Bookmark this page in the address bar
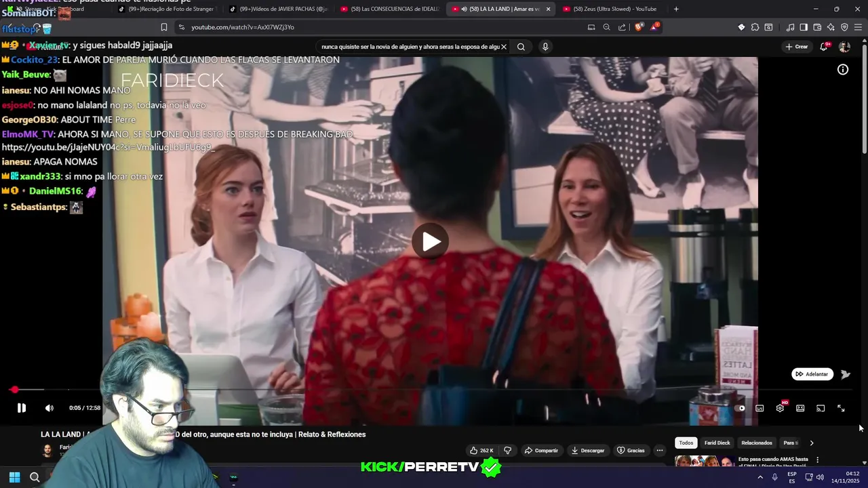 (163, 27)
